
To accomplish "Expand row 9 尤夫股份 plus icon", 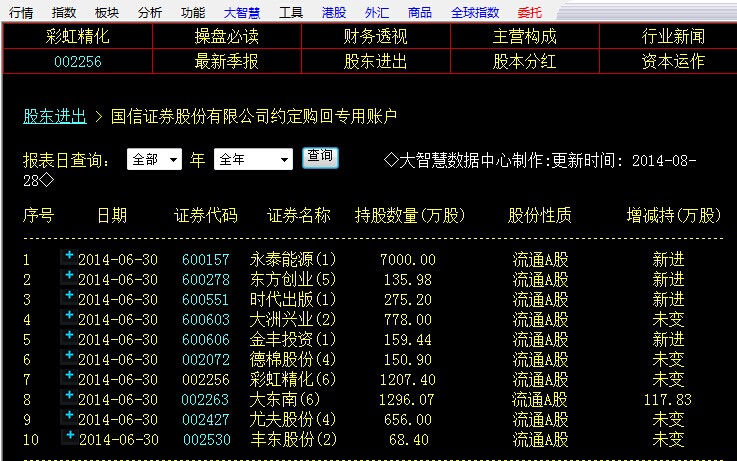I will coord(69,415).
